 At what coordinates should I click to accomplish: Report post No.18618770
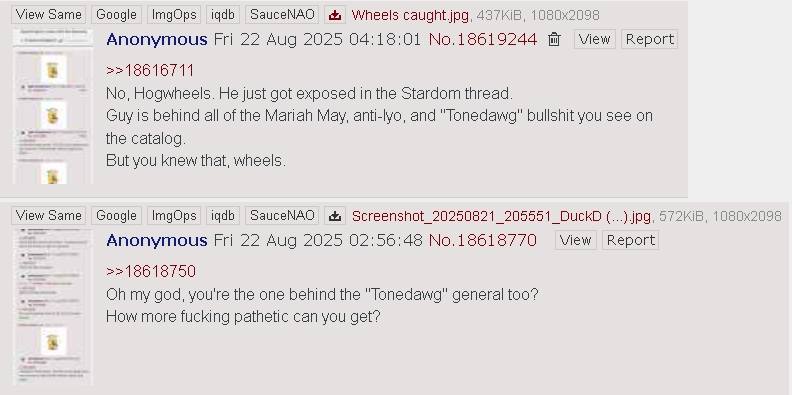pyautogui.click(x=630, y=240)
